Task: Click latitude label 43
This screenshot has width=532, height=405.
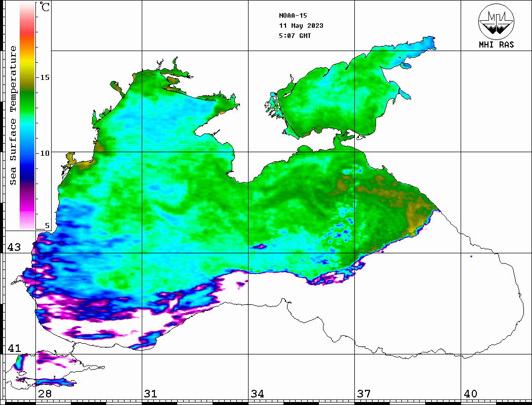Action: tap(14, 247)
